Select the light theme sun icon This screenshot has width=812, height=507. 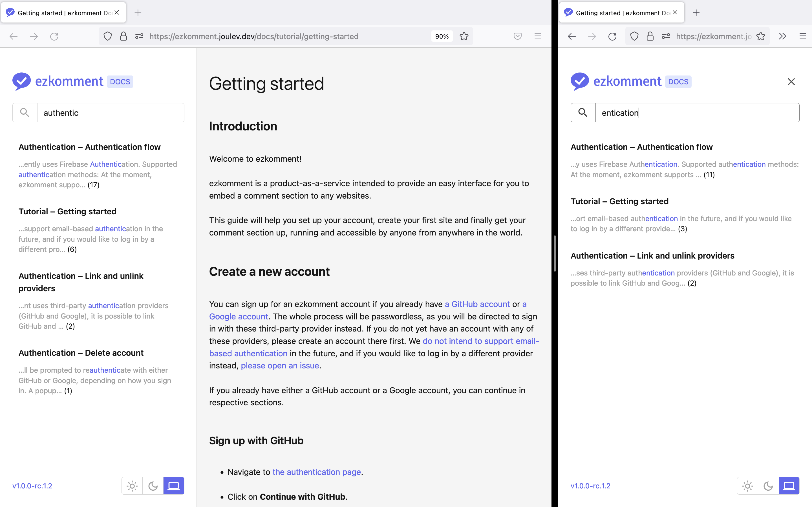(x=132, y=486)
